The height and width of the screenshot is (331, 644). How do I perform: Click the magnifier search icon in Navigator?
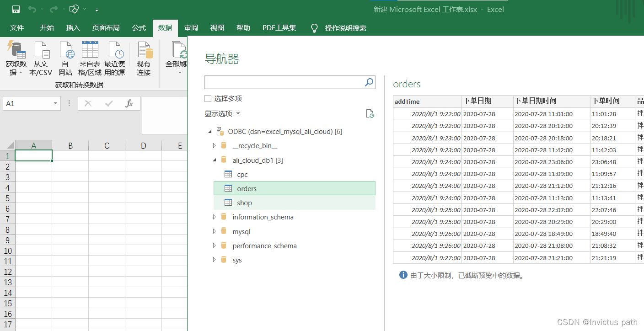[369, 82]
